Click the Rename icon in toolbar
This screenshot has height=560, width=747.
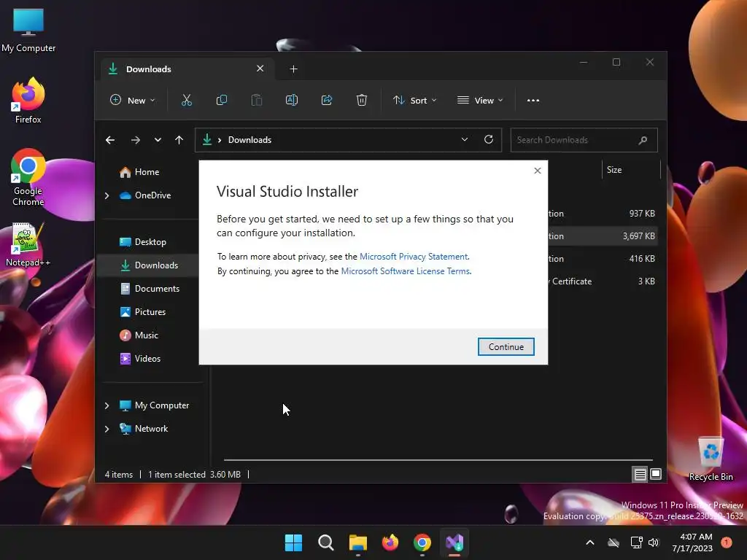click(292, 100)
